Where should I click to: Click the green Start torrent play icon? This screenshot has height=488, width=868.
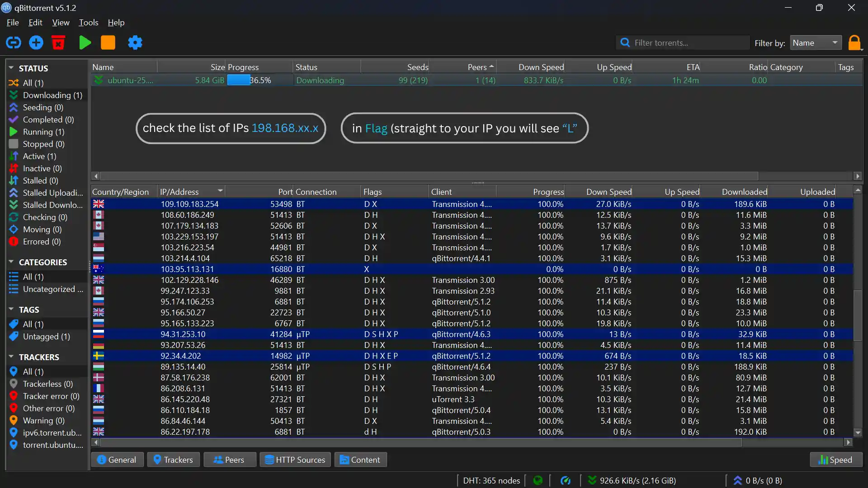click(x=85, y=42)
